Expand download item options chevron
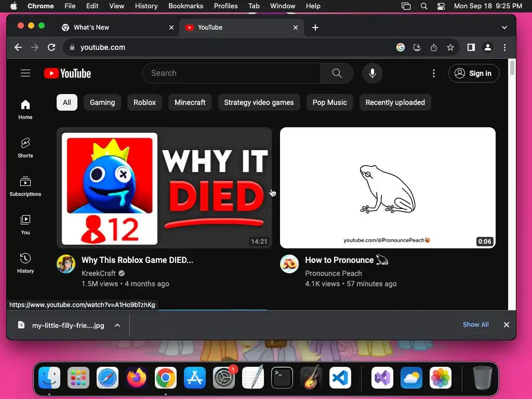The width and height of the screenshot is (532, 399). (x=117, y=325)
